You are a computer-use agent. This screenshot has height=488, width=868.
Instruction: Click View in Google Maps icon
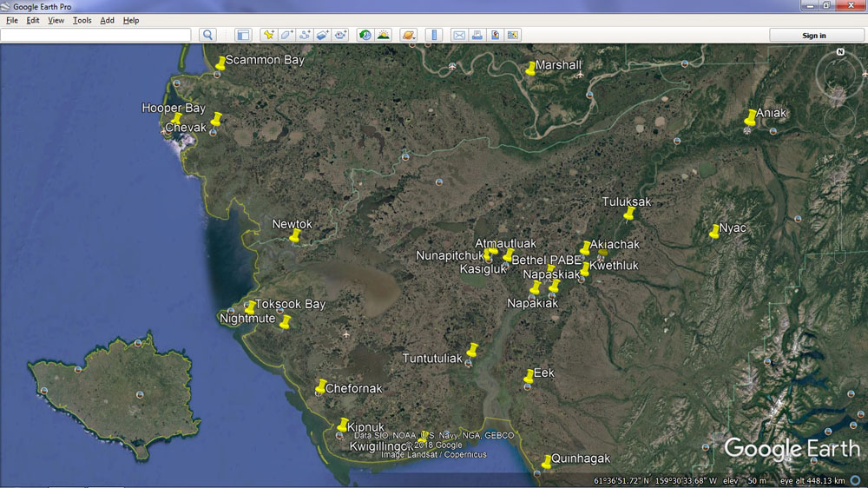click(x=513, y=35)
